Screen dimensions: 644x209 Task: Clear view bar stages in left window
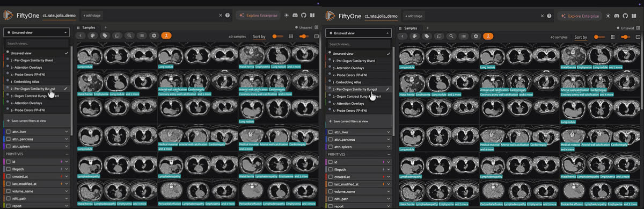tap(221, 16)
